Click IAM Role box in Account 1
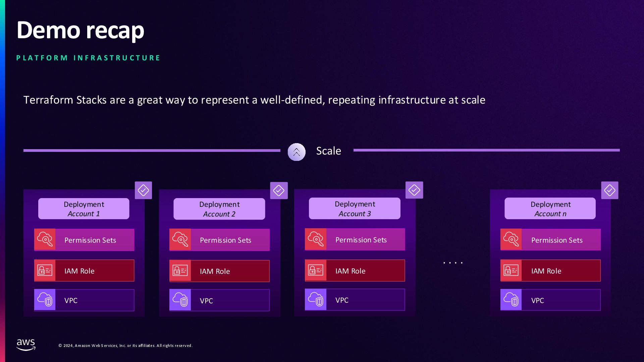The width and height of the screenshot is (644, 362). 84,270
